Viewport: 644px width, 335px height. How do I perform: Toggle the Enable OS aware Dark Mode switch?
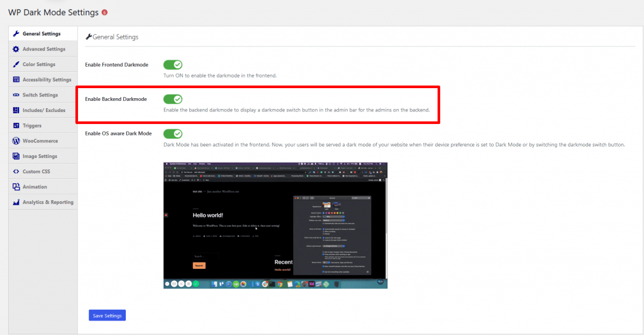[x=173, y=133]
